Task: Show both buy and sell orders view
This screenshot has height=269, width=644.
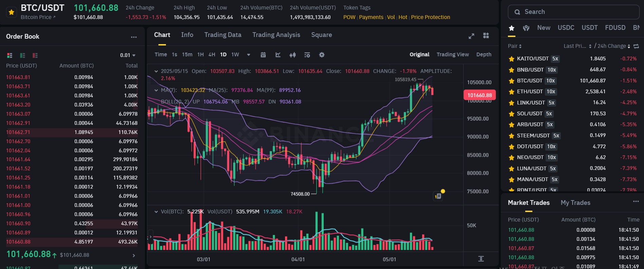Action: coord(10,55)
